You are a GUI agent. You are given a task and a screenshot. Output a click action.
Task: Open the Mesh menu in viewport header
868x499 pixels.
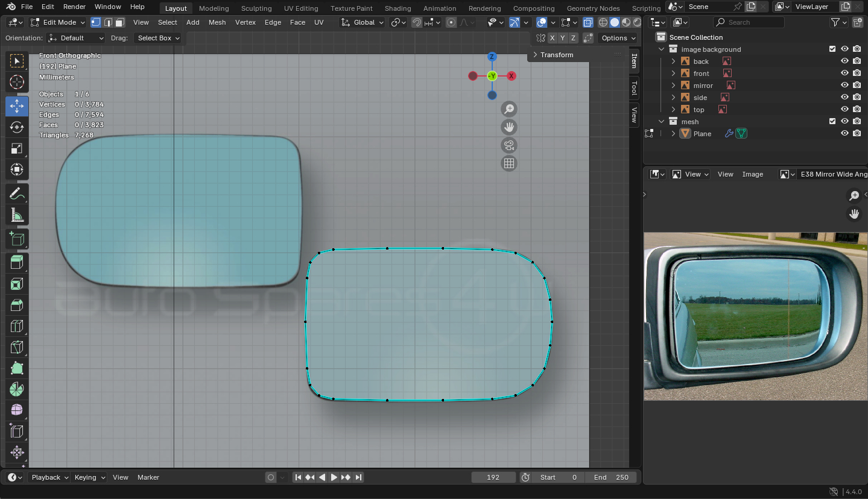click(x=217, y=22)
